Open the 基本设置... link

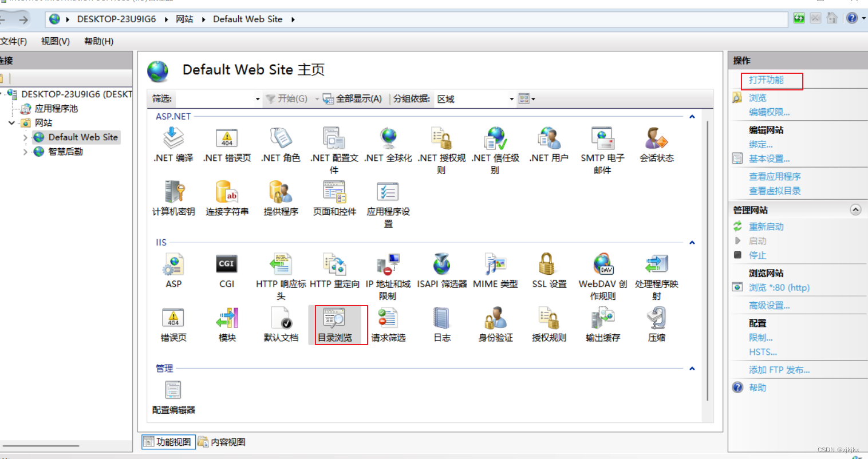(769, 159)
